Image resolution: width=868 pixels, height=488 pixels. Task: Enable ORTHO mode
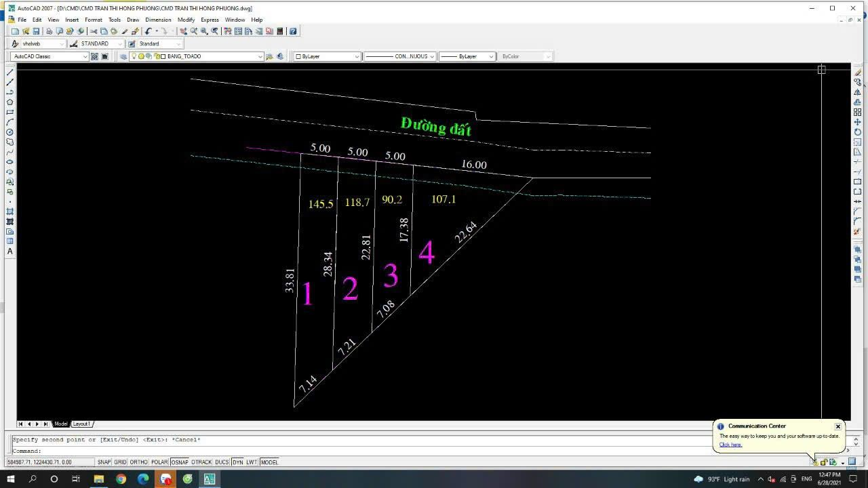(x=138, y=462)
